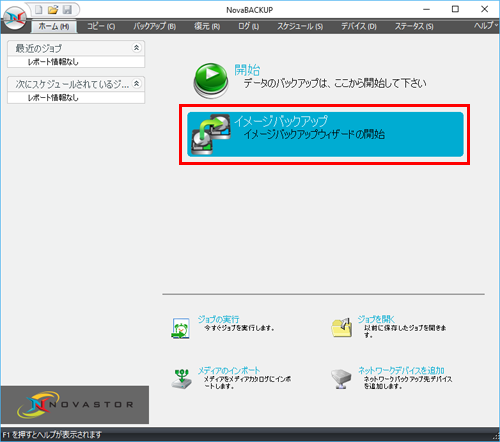Start the イメージバックアップ wizard button
This screenshot has width=500, height=442.
coord(325,134)
